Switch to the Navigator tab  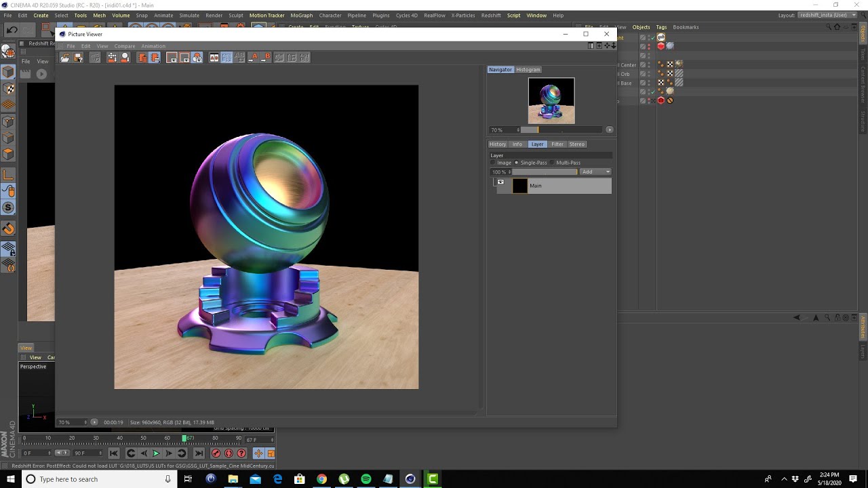pos(500,70)
